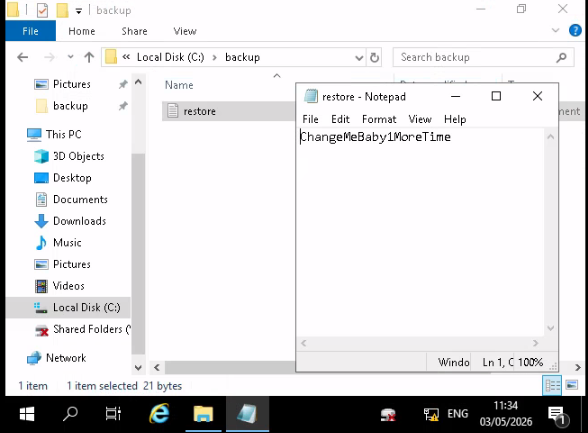
Task: Click the Help question mark icon
Action: pyautogui.click(x=575, y=30)
